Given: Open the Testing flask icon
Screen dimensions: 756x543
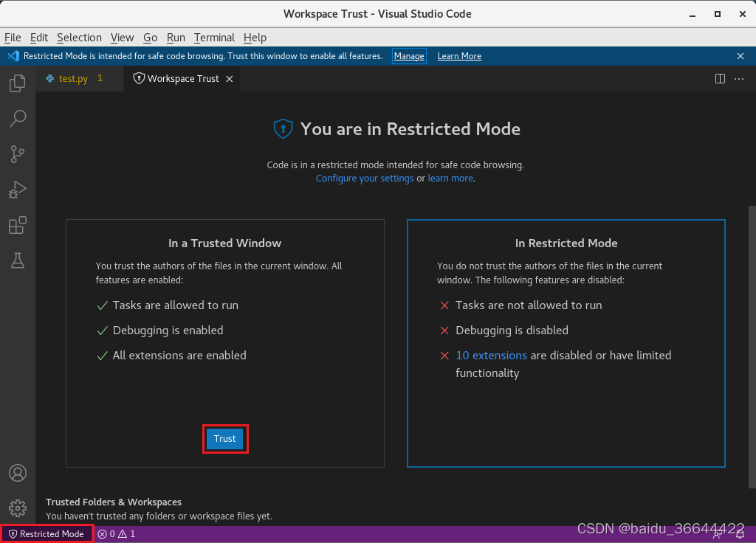Looking at the screenshot, I should [18, 260].
